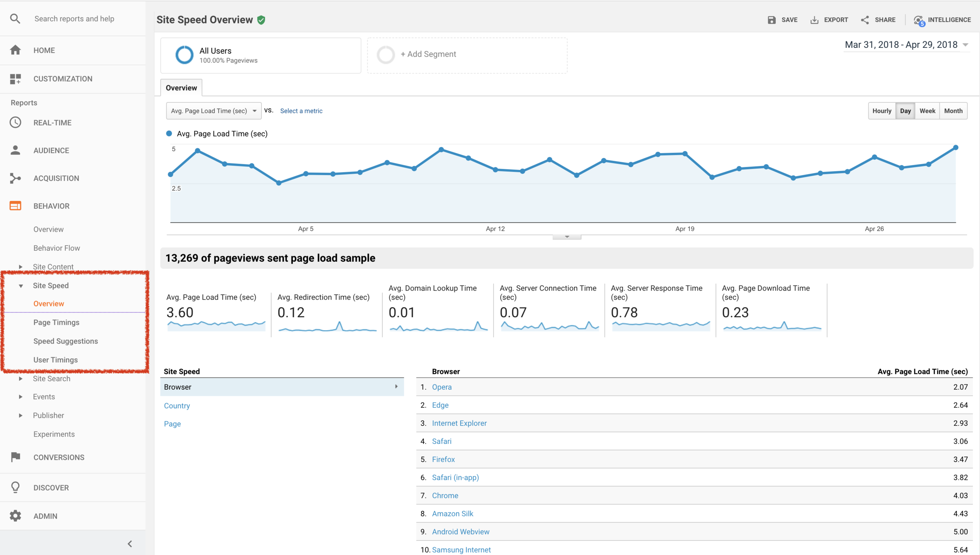The height and width of the screenshot is (555, 980).
Task: Click the search magnifier icon
Action: point(15,18)
